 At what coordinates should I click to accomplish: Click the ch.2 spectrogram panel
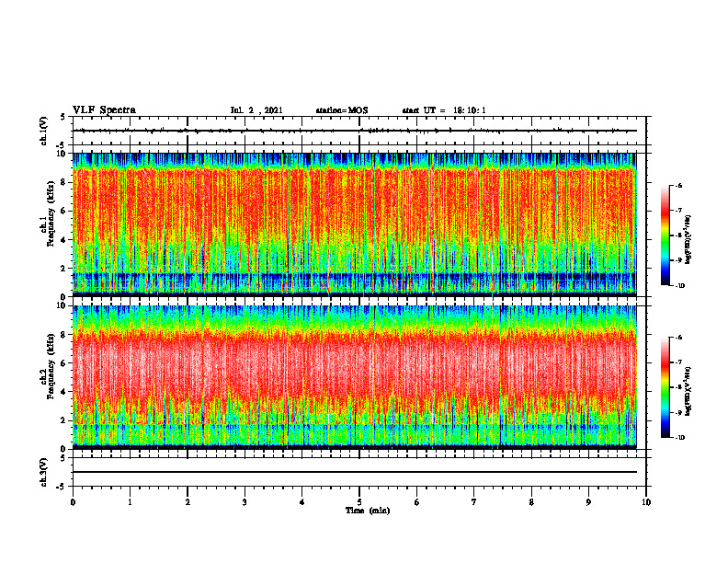coord(355,377)
